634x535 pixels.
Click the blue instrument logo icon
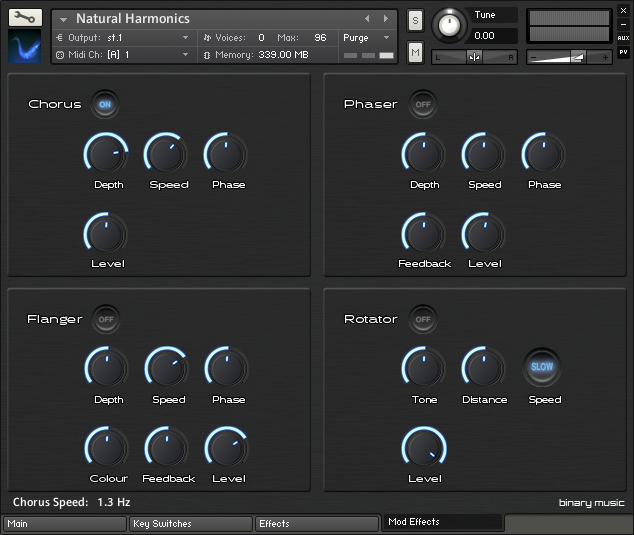pos(25,46)
